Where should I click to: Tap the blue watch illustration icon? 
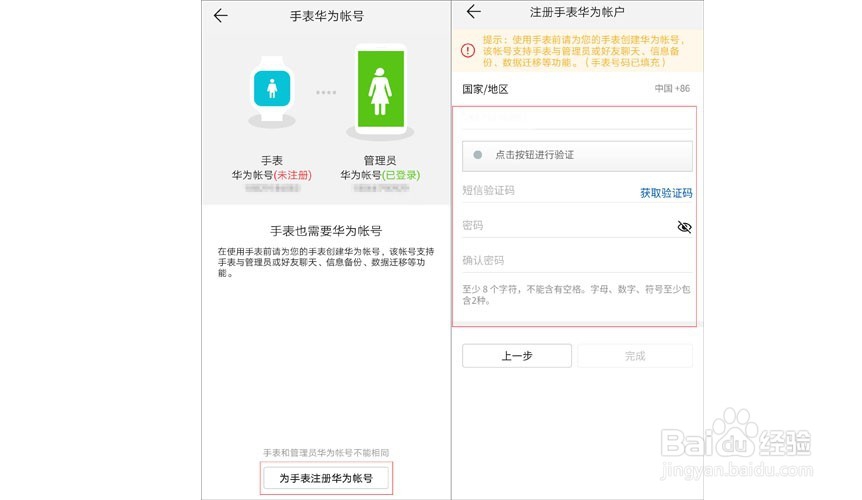point(272,89)
